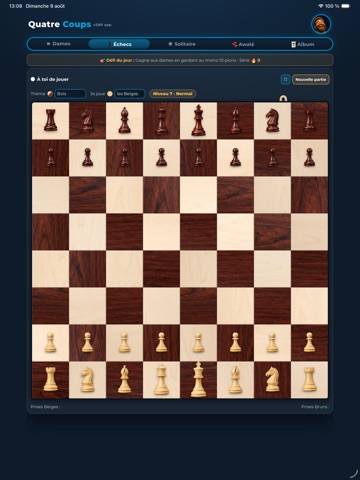This screenshot has width=360, height=480.
Task: Click the Prises Bruns label
Action: (x=315, y=407)
